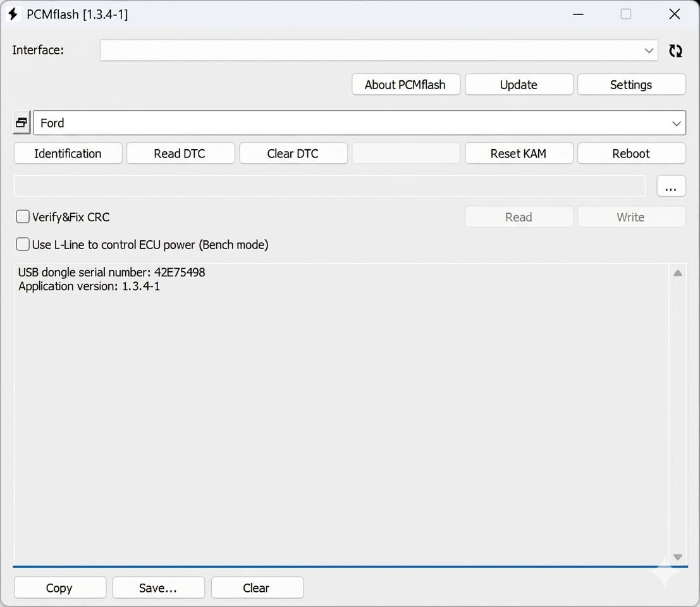Close the PCMflash window

[675, 15]
